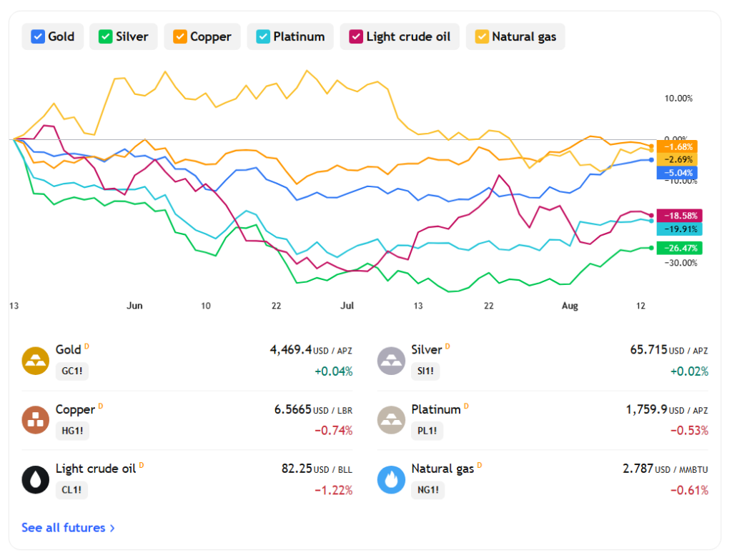Viewport: 732px width, 560px height.
Task: Click the Natural gas price 2.787
Action: (x=638, y=469)
